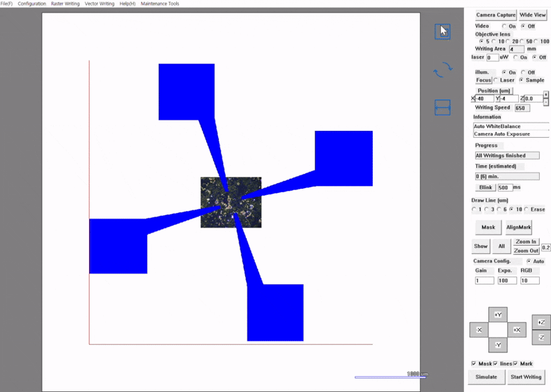Click the Focus button
This screenshot has width=551, height=392.
(483, 80)
